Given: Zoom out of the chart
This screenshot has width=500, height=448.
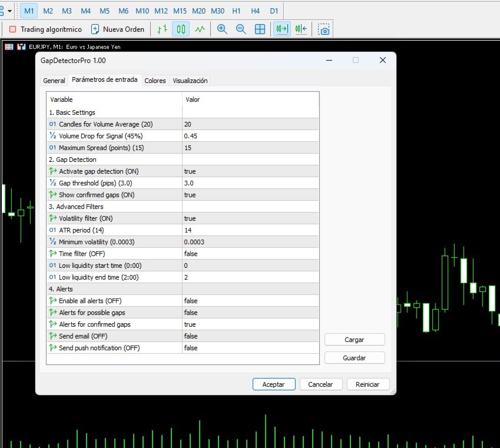Looking at the screenshot, I should [241, 29].
